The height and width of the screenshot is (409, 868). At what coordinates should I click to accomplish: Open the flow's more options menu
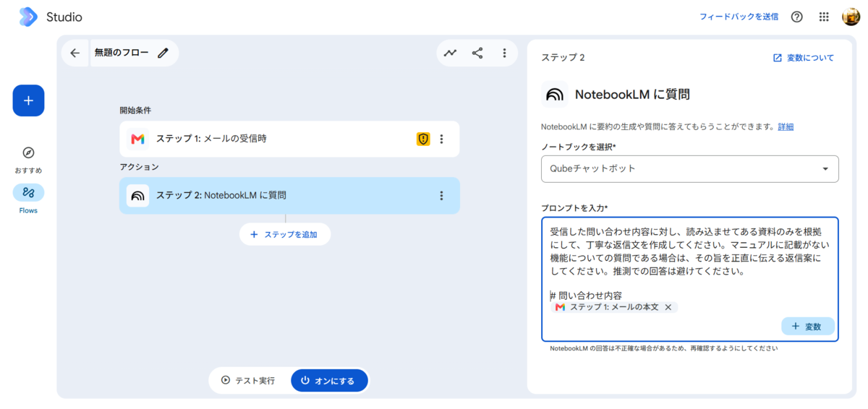tap(504, 53)
